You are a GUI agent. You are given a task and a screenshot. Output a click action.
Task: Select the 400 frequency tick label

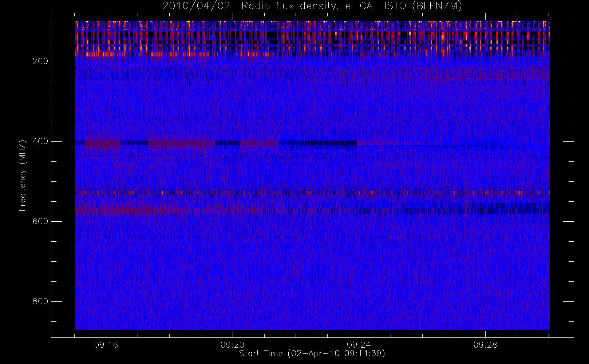pos(40,141)
